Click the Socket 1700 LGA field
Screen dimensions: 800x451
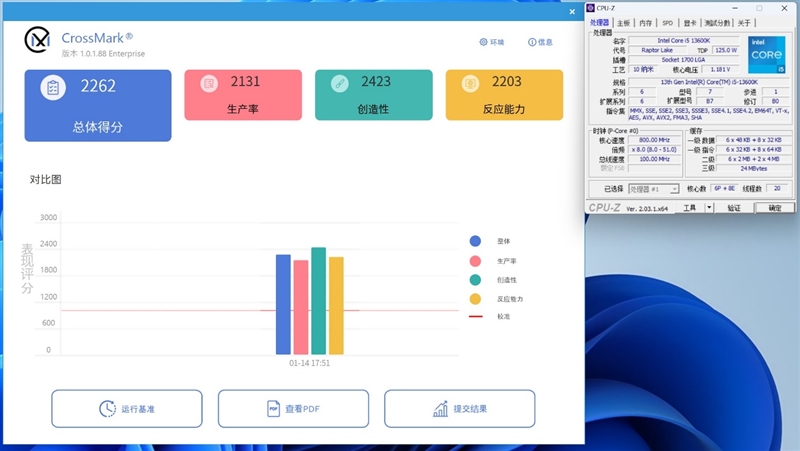point(683,60)
